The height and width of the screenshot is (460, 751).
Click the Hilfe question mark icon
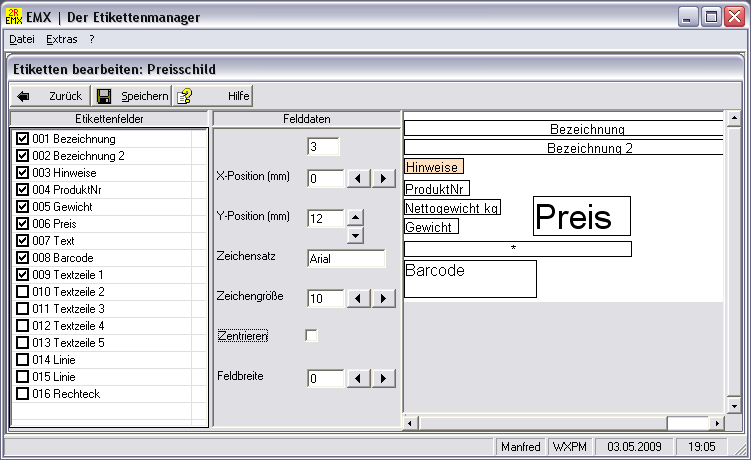click(x=185, y=96)
